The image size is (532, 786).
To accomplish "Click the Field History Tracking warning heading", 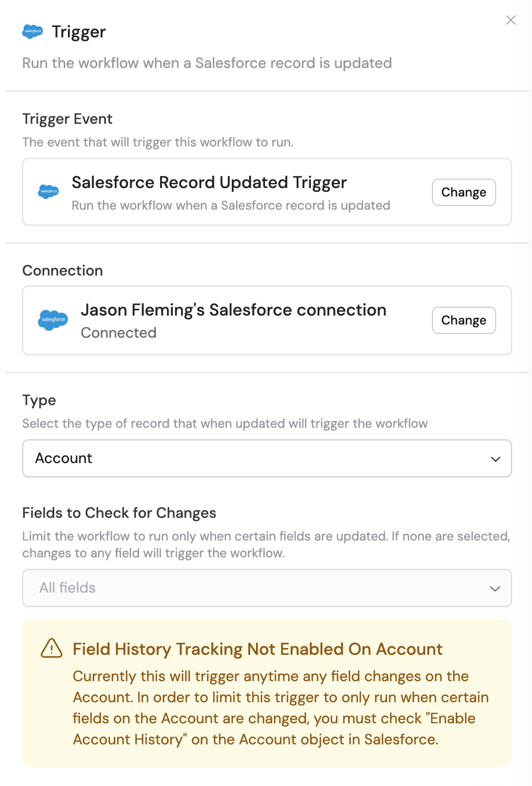I will [x=257, y=650].
